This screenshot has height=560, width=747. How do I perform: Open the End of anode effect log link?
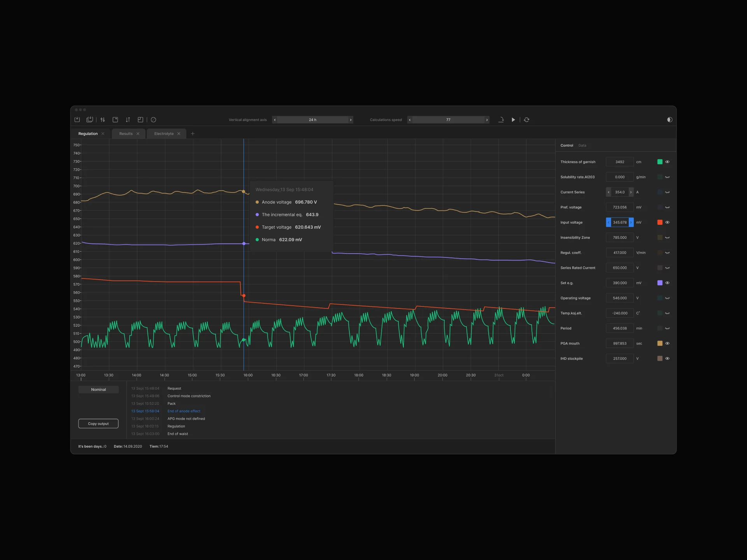(184, 411)
